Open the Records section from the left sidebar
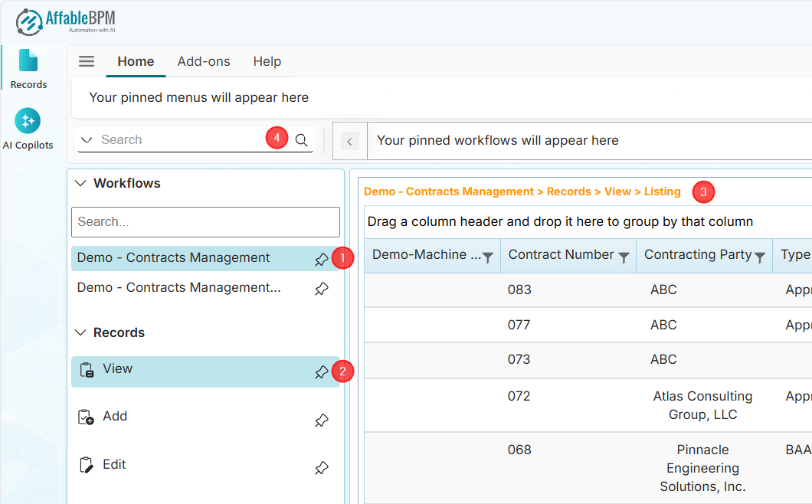Viewport: 812px width, 504px height. click(x=28, y=67)
